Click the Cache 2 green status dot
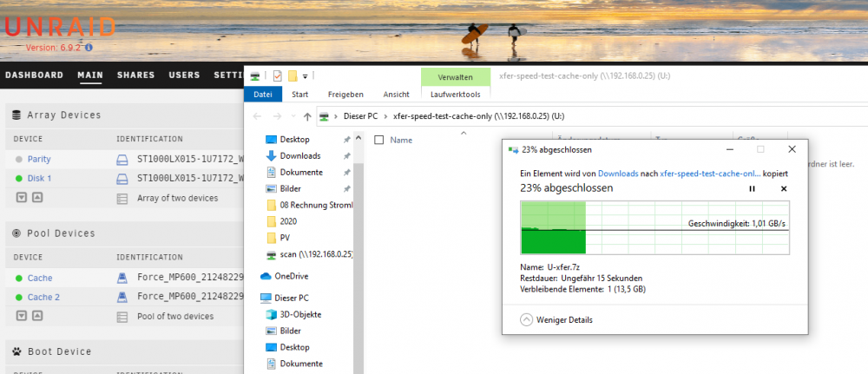This screenshot has height=374, width=868. point(19,298)
